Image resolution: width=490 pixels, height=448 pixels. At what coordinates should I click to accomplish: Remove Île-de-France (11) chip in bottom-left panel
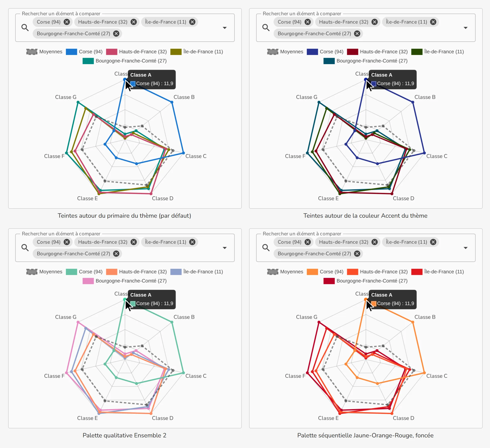192,242
